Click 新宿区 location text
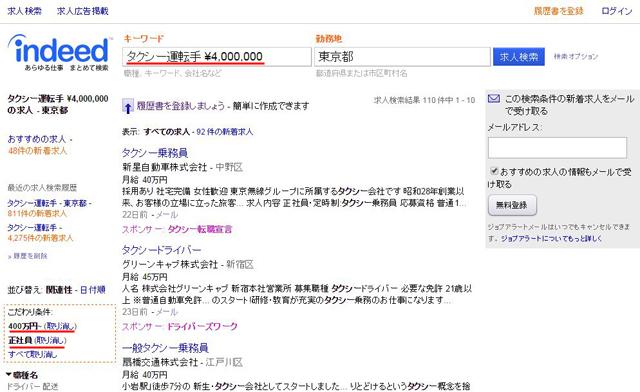 click(240, 265)
